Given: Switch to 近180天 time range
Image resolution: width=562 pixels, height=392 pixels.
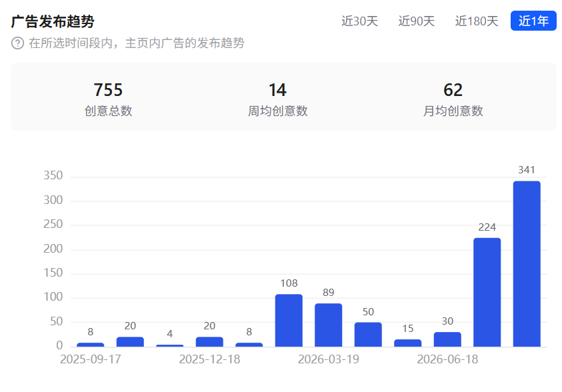Looking at the screenshot, I should [477, 21].
